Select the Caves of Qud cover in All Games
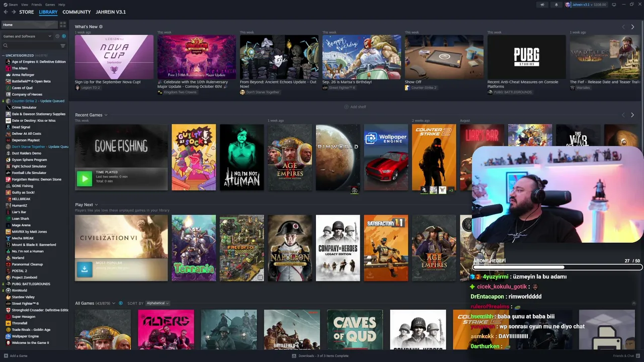Image resolution: width=644 pixels, height=362 pixels. coord(355,329)
